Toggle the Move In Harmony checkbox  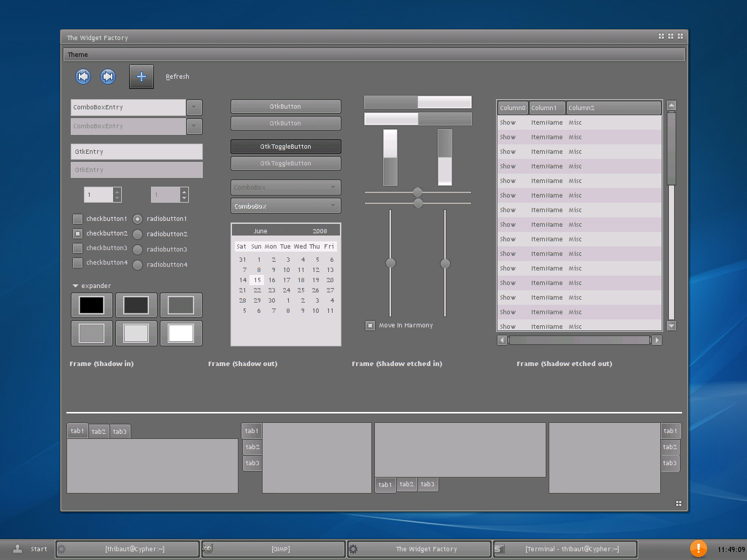coord(370,325)
